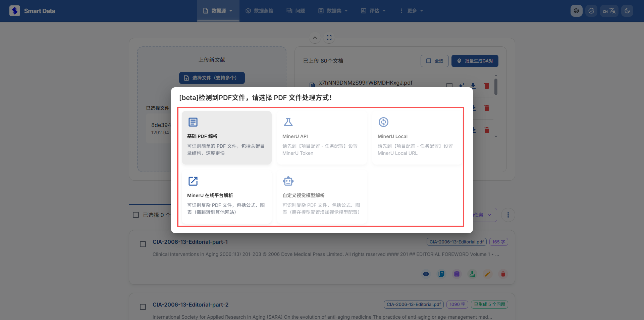This screenshot has height=320, width=644.
Task: Open the 问题 navigation item
Action: point(296,11)
